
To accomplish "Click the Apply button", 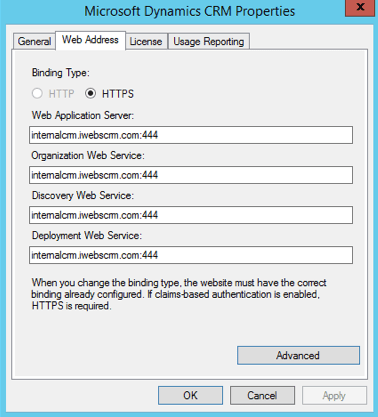I will pos(334,395).
